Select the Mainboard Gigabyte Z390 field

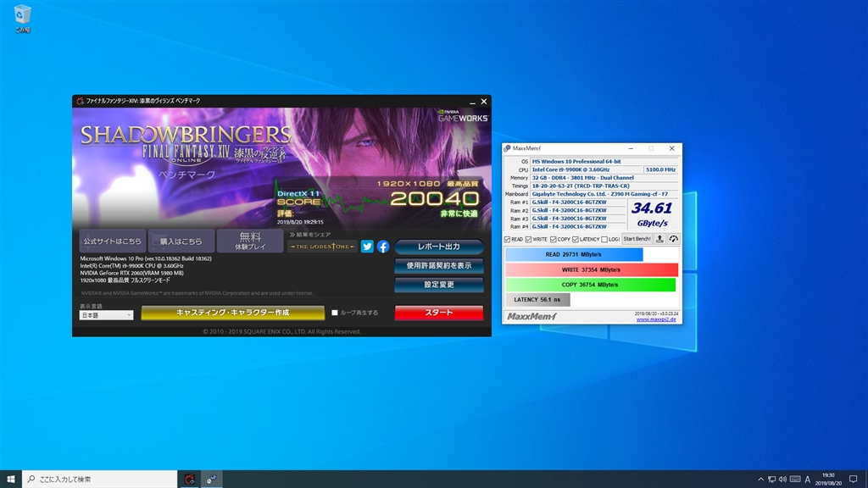[x=604, y=194]
